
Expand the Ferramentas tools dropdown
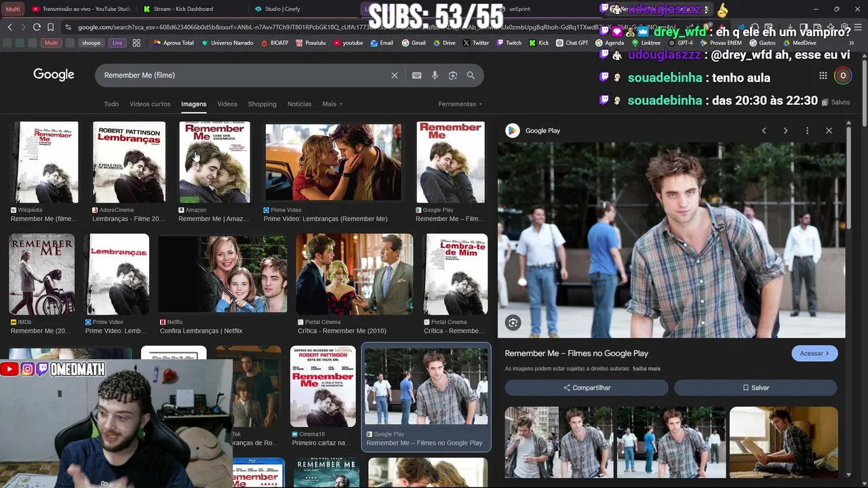[460, 104]
